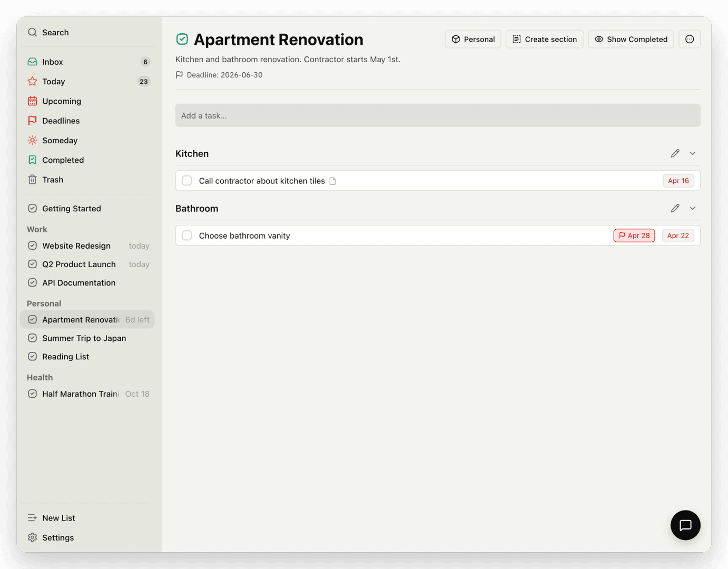Click Website Redesign list icon
This screenshot has height=569, width=728.
click(33, 246)
